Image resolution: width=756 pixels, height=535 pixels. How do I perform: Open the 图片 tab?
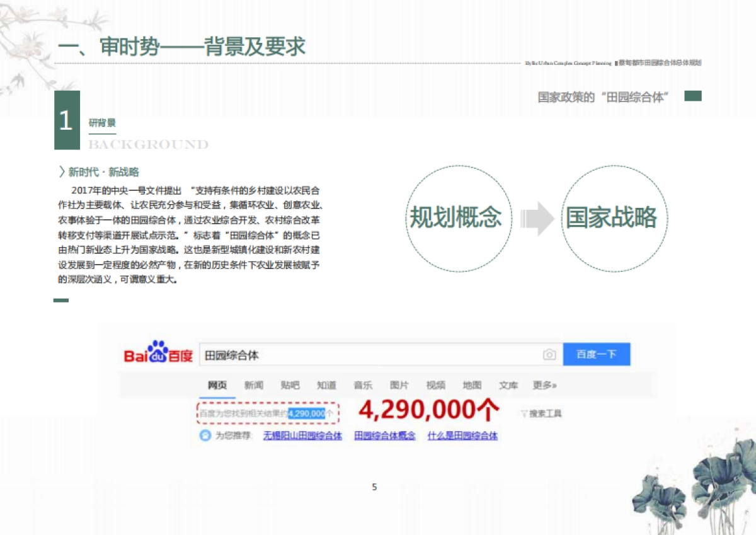399,385
